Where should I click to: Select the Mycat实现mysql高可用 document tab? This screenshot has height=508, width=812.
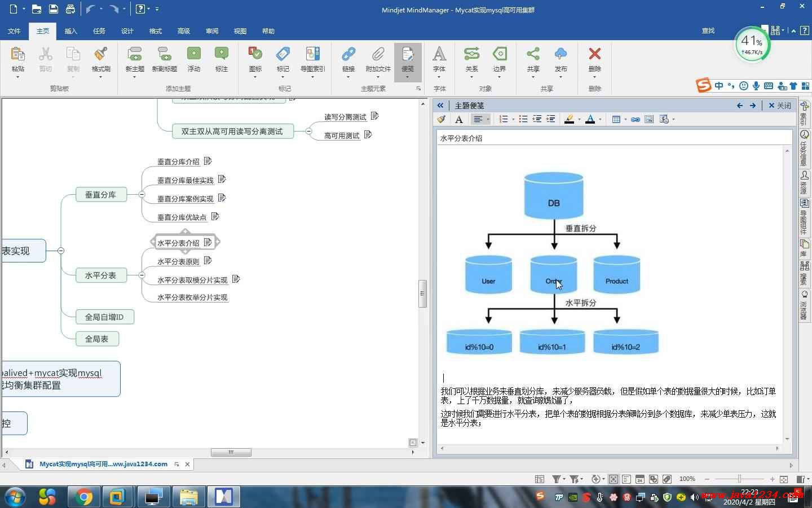[x=103, y=464]
